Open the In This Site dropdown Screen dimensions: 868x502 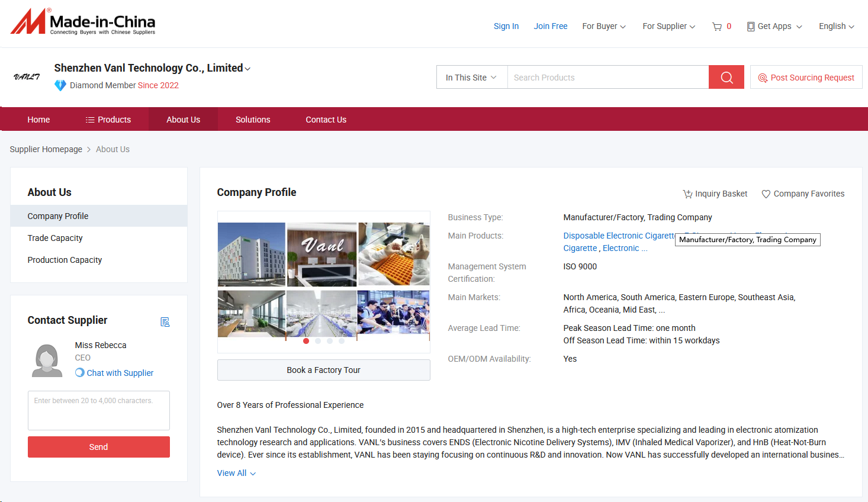471,78
